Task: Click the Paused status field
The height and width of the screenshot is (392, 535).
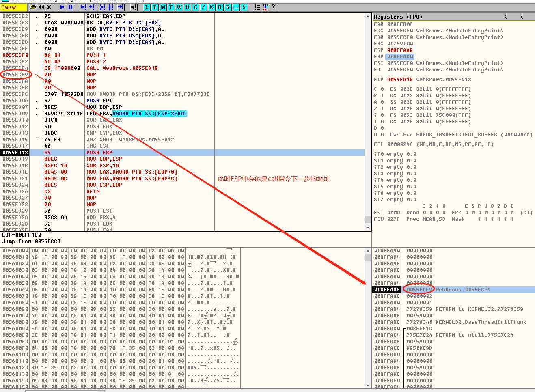Action: 13,7
